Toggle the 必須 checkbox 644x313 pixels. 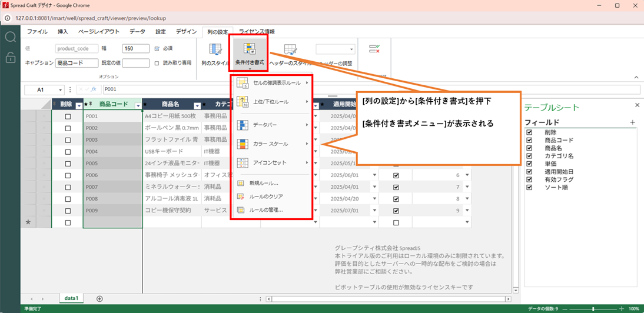pyautogui.click(x=157, y=48)
